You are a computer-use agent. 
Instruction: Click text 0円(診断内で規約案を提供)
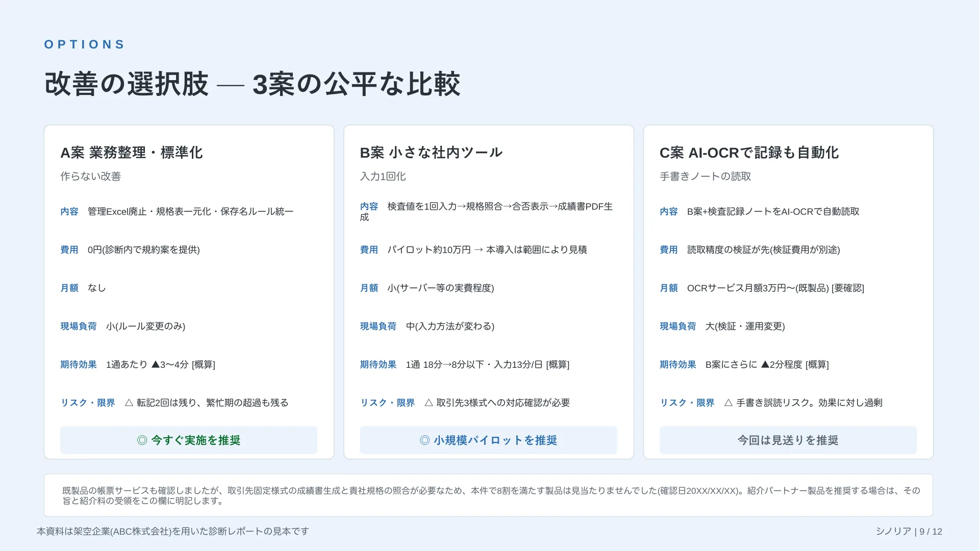[x=144, y=249]
